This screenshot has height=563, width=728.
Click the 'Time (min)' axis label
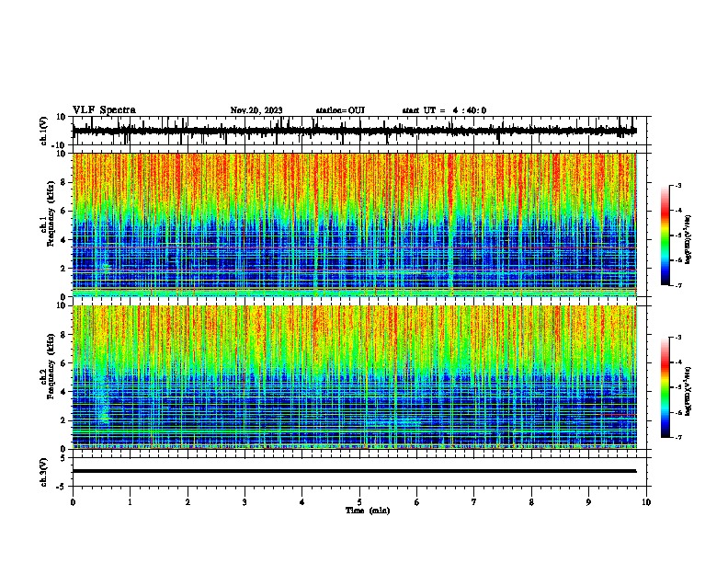tap(368, 511)
